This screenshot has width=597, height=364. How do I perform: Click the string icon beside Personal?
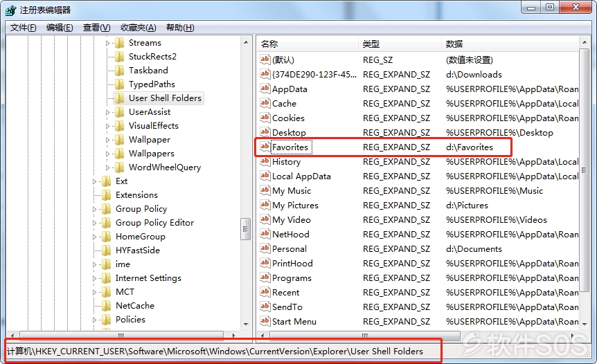tap(265, 248)
